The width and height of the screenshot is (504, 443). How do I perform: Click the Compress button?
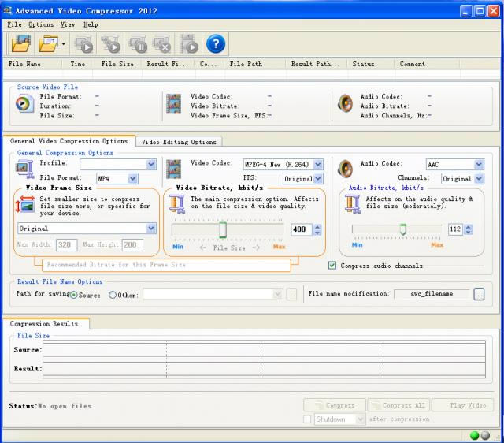(x=335, y=405)
